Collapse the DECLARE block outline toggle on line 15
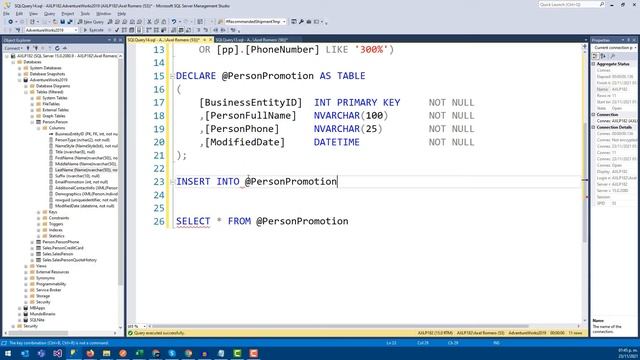This screenshot has width=640, height=360. (172, 76)
